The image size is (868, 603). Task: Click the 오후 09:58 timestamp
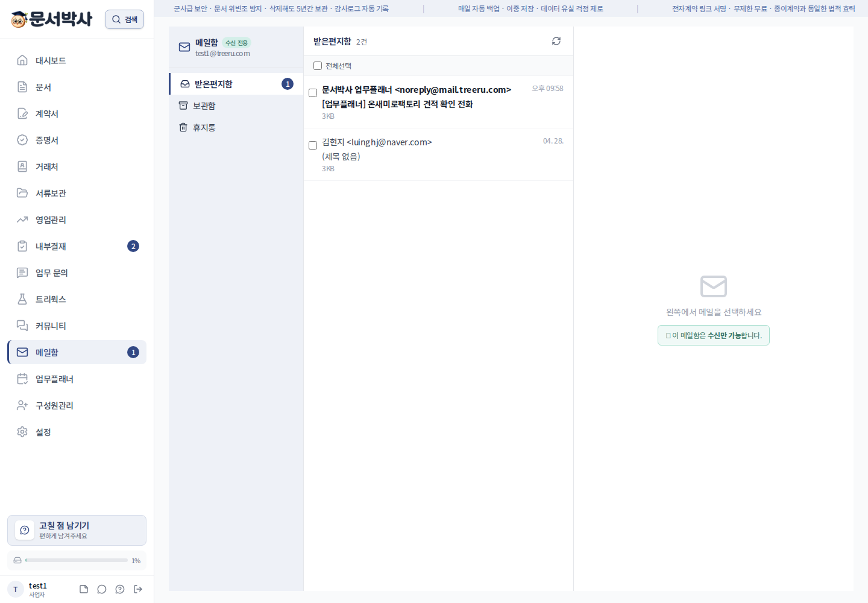(x=547, y=89)
